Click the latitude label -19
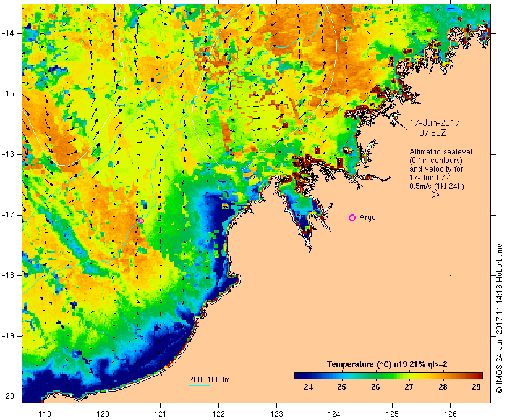 tap(8, 336)
